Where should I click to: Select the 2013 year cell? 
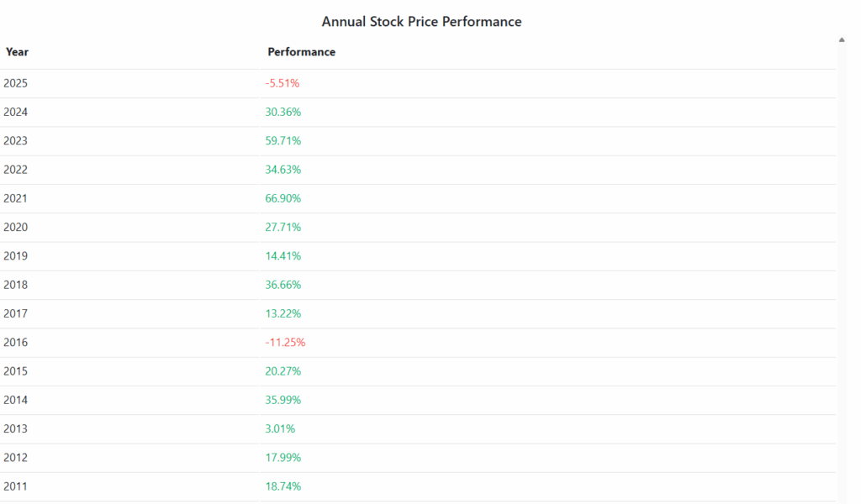(16, 428)
